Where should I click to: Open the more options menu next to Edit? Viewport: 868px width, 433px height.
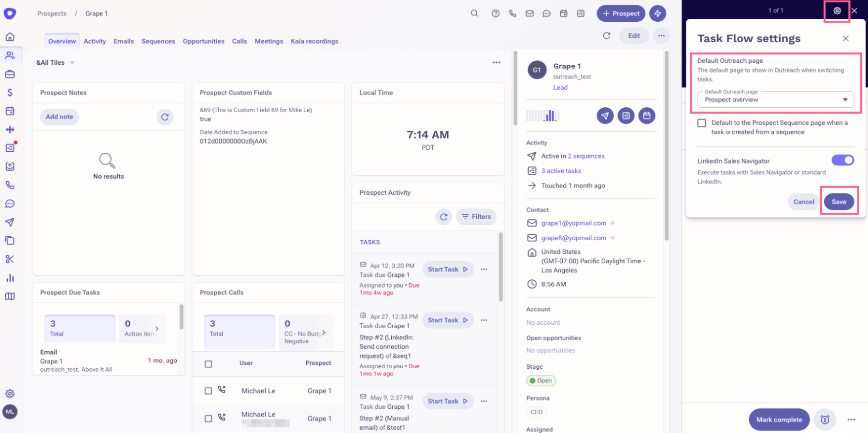(661, 35)
